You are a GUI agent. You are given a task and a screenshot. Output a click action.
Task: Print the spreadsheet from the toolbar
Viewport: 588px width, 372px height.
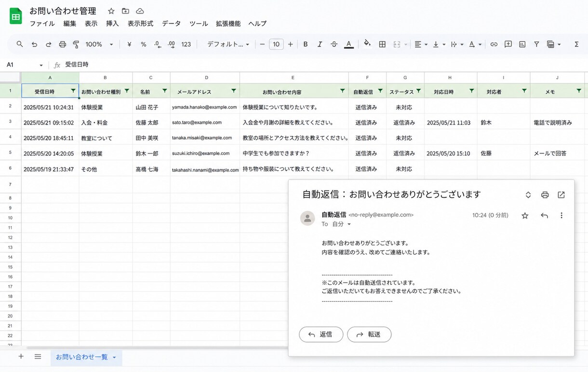tap(62, 44)
